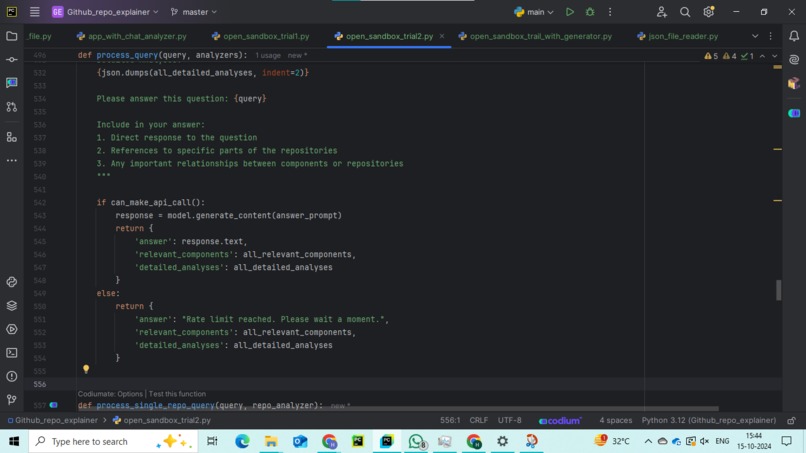
Task: Click the Github_repo_explainer breadcrumb
Action: [52, 420]
